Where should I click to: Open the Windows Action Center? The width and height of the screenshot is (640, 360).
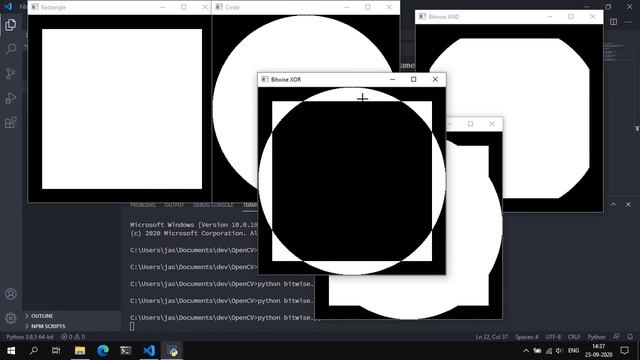pos(624,351)
